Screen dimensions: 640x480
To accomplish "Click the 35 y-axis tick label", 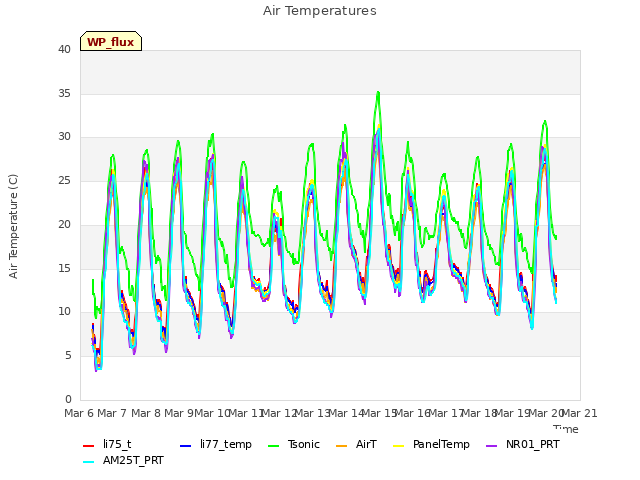I will coord(64,93).
